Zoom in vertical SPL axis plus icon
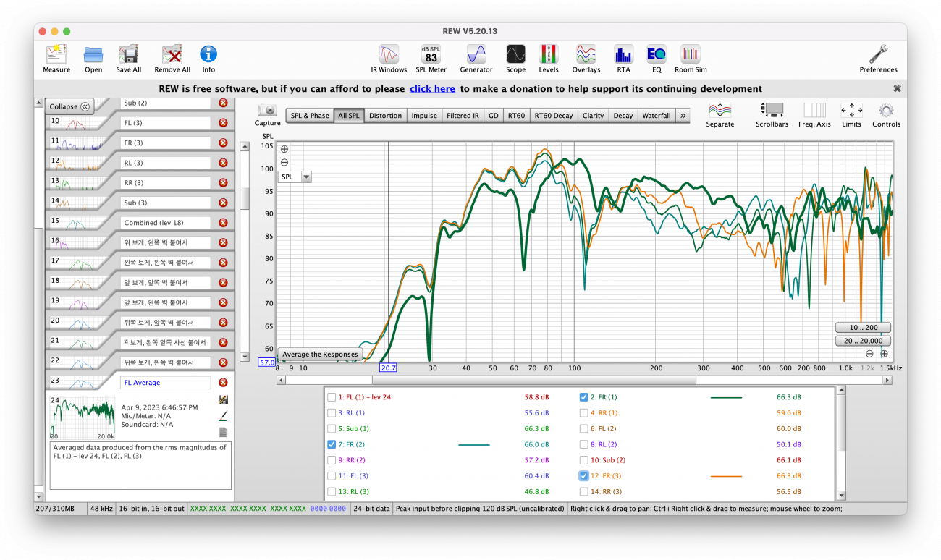The width and height of the screenshot is (941, 560). 284,150
